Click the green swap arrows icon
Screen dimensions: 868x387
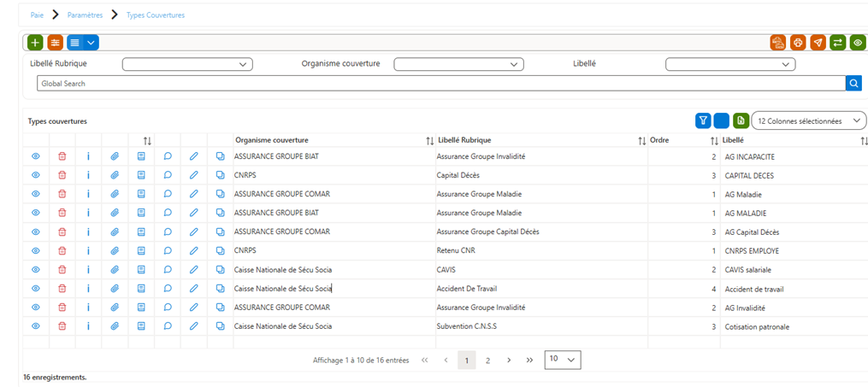(838, 42)
